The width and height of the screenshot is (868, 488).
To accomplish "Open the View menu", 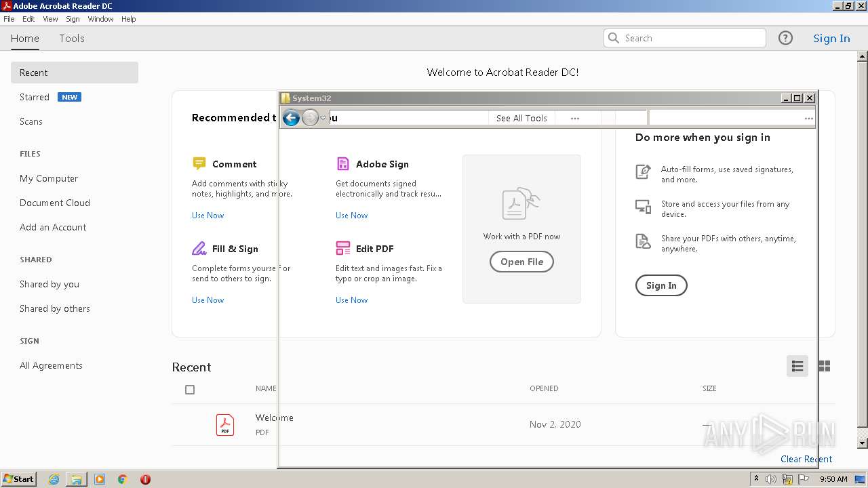I will (51, 19).
